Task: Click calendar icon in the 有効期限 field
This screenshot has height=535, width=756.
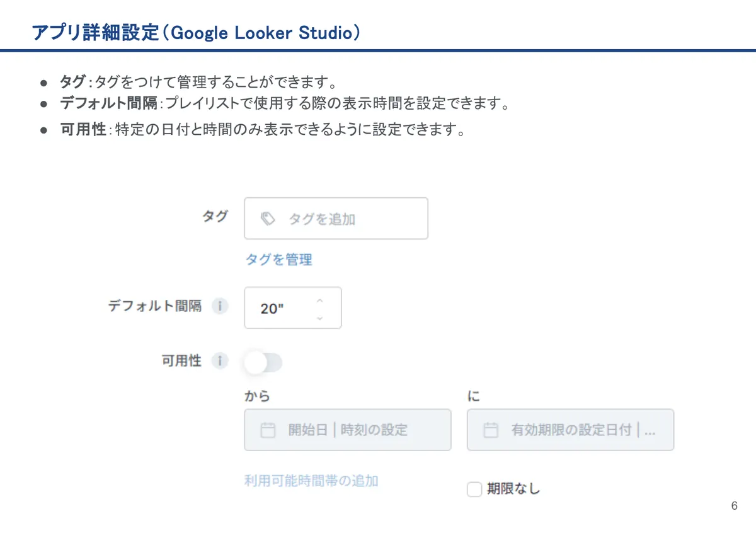Action: coord(491,430)
